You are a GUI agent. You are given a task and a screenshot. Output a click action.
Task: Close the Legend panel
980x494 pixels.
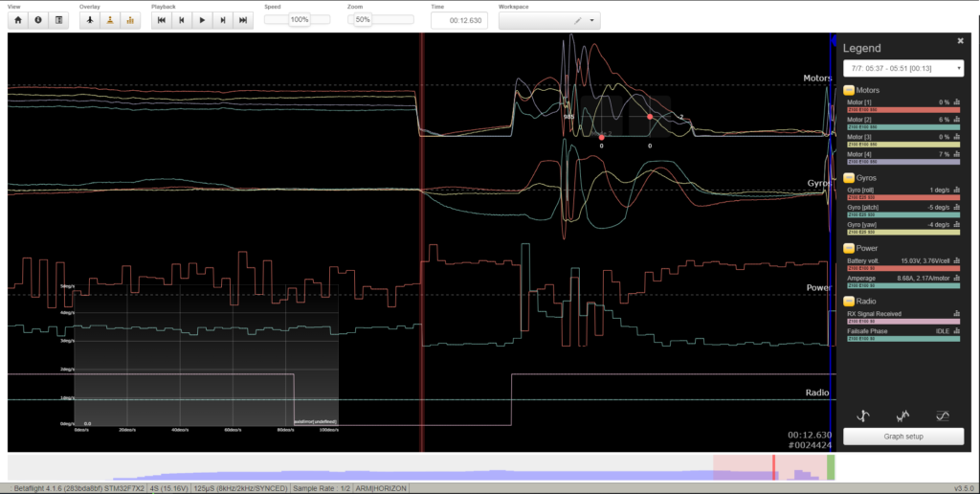click(961, 40)
